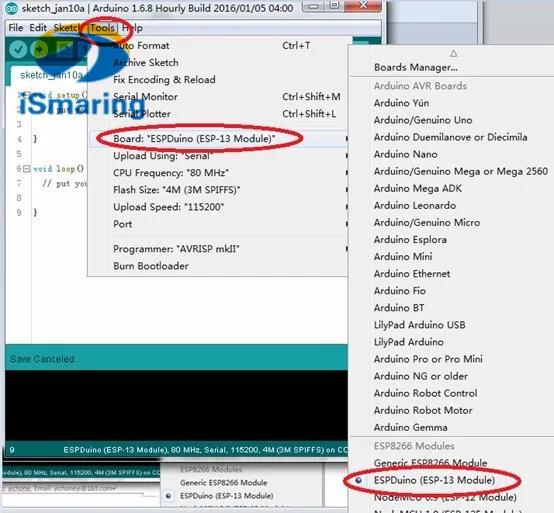This screenshot has height=513, width=554.
Task: Click Generic ESP8266 Module in background window
Action: coord(223,482)
